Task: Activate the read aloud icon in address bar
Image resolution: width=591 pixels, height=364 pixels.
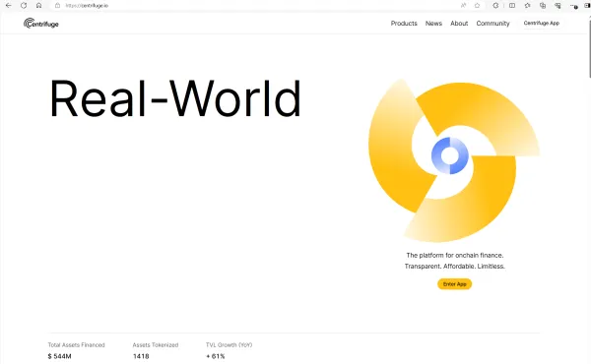Action: click(463, 5)
